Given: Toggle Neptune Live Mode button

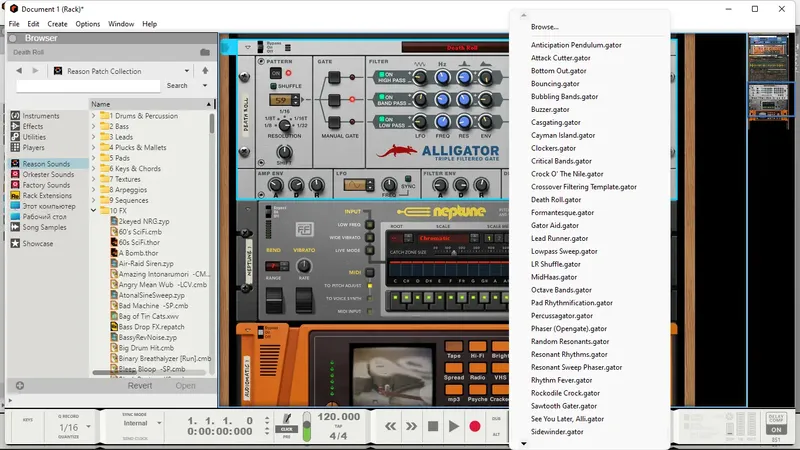Looking at the screenshot, I should [x=370, y=251].
